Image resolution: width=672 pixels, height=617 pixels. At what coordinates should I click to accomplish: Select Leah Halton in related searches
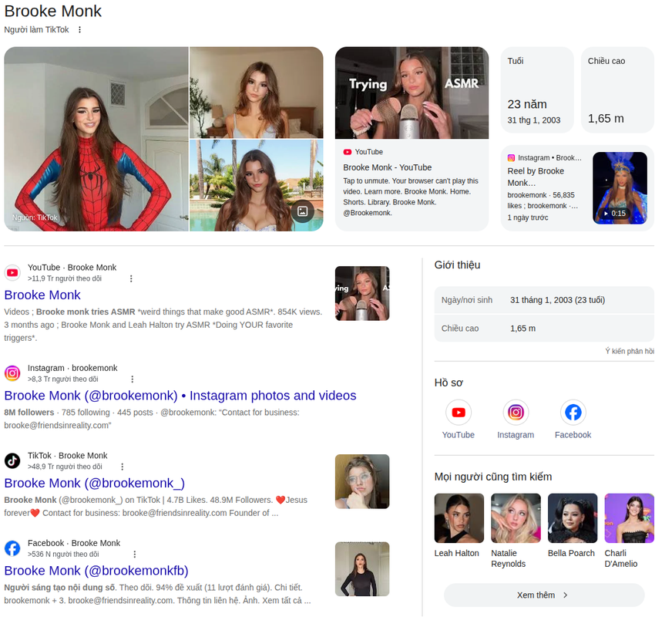point(459,525)
